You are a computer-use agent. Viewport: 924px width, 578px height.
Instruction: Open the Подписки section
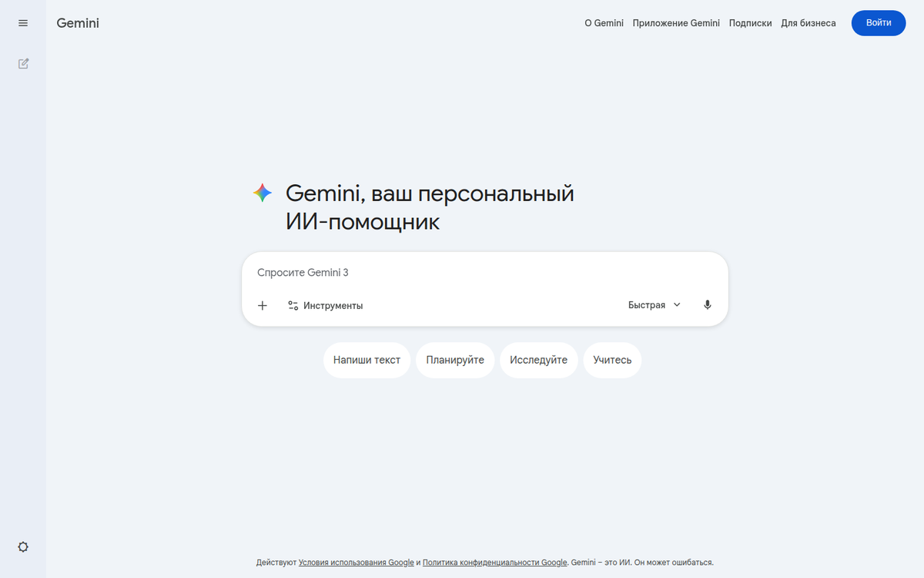pyautogui.click(x=750, y=23)
